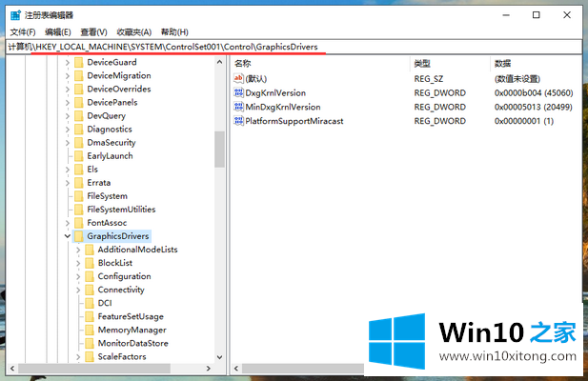Open the 收藏夹(A) menu
Image resolution: width=588 pixels, height=381 pixels.
coord(136,32)
